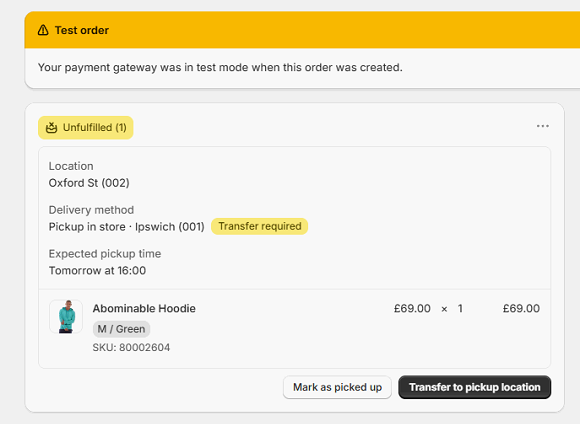Click the £69.00 unit price
This screenshot has height=424, width=580.
(x=412, y=309)
